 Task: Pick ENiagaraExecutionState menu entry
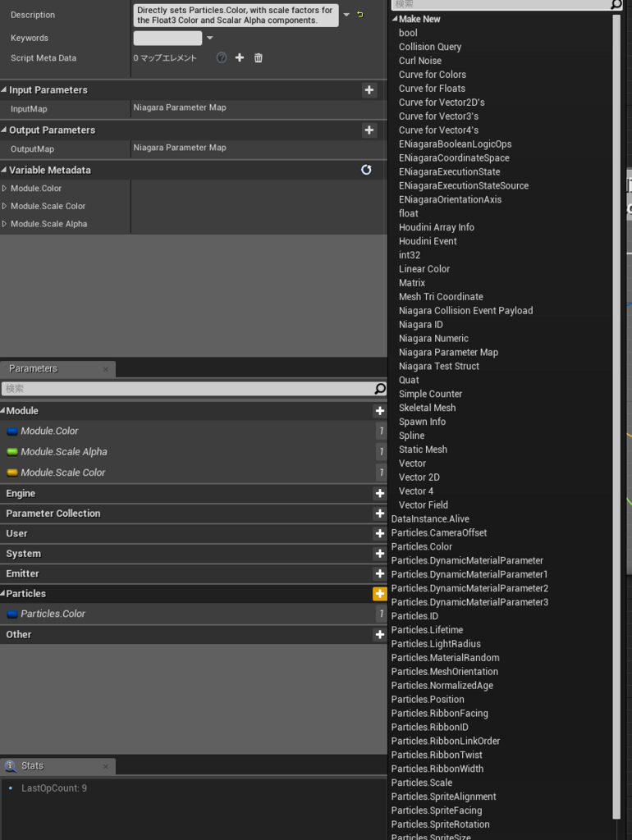[x=449, y=172]
